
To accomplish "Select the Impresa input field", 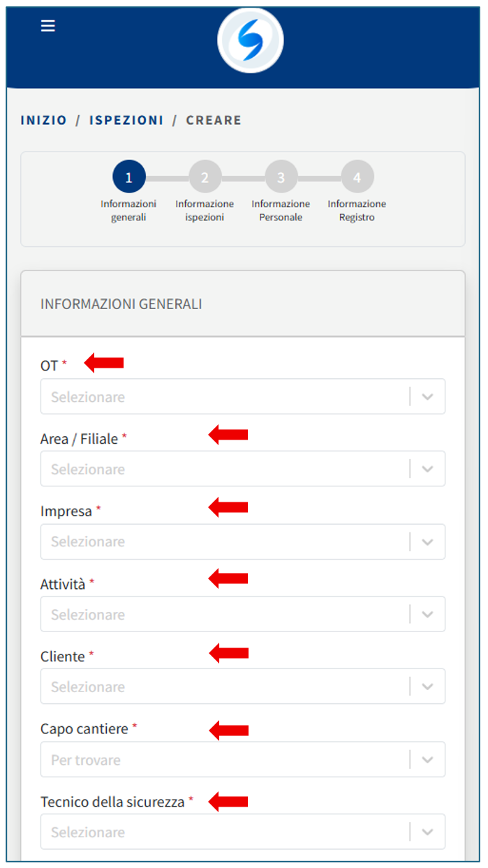I will coord(223,541).
